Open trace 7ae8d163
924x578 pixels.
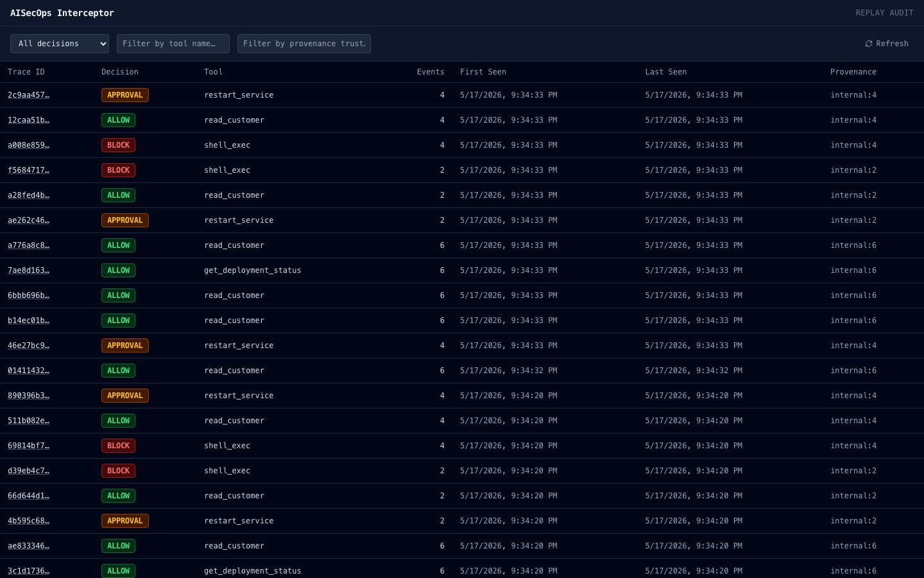[x=28, y=270]
